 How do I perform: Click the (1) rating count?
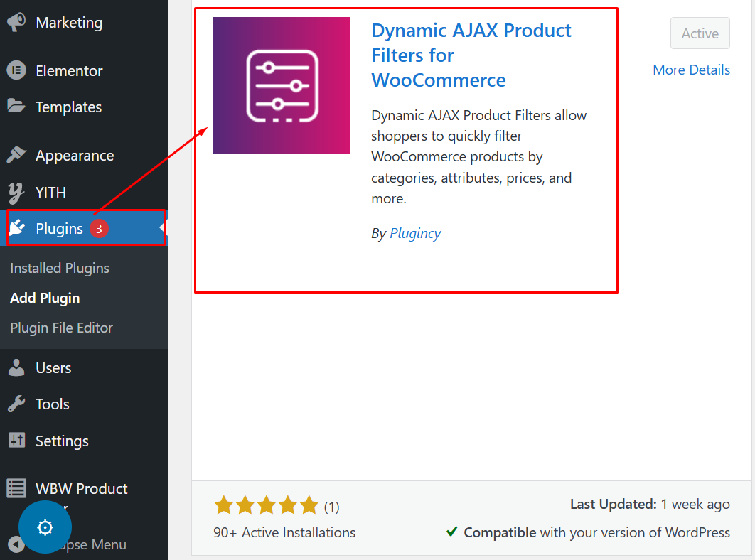pyautogui.click(x=332, y=507)
